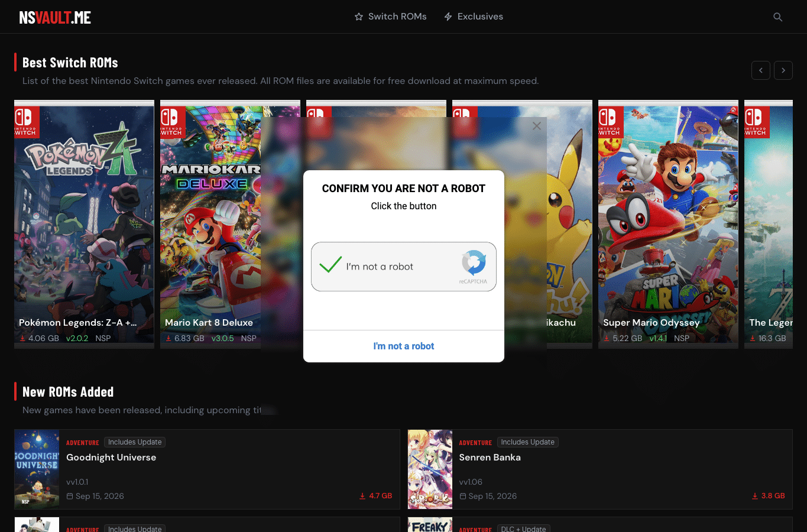Click the New ROMs Added heading
The width and height of the screenshot is (807, 532).
(68, 392)
